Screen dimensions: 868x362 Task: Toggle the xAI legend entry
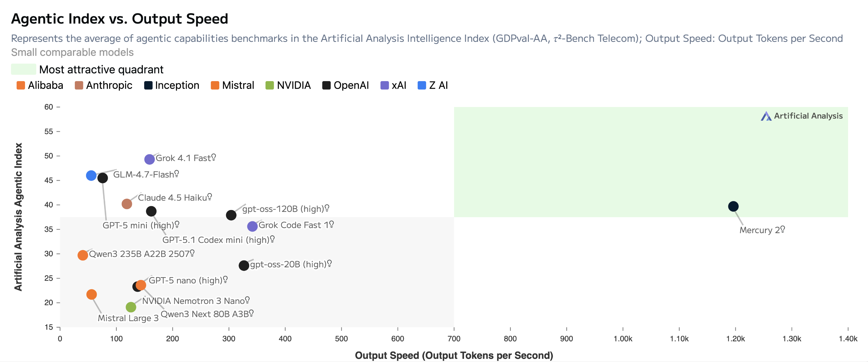(x=393, y=85)
